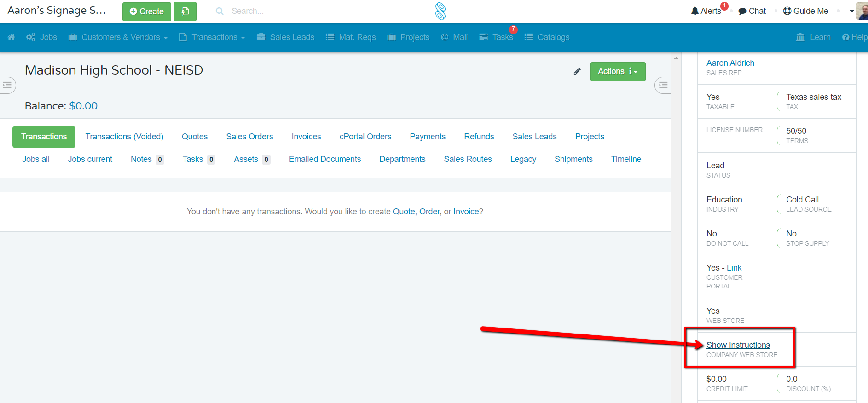
Task: Switch to the Quotes tab
Action: [x=195, y=137]
